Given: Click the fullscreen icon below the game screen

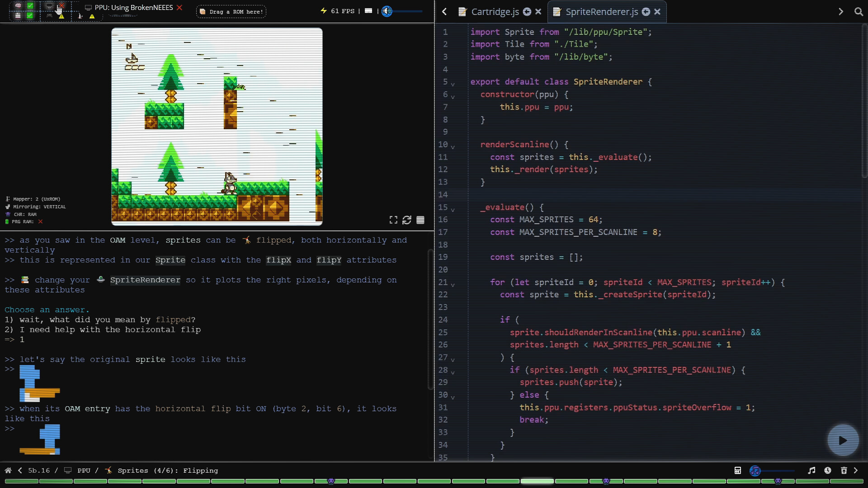Looking at the screenshot, I should [x=393, y=220].
